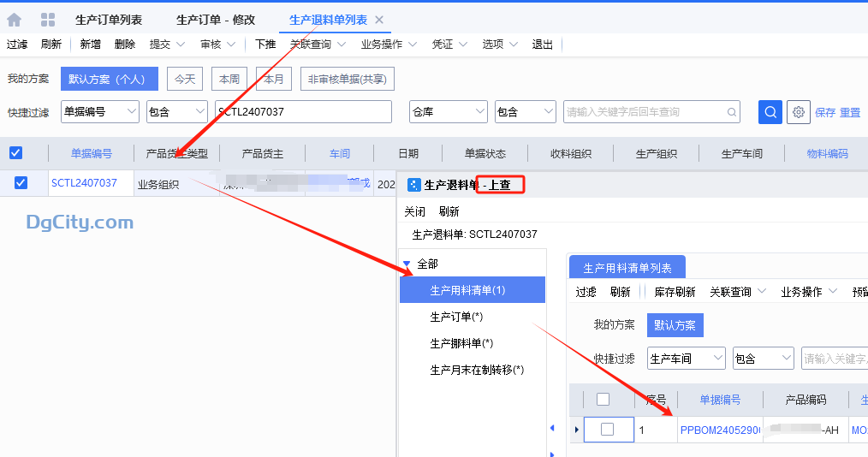Click the inner 请输入关键字 filter field
The height and width of the screenshot is (457, 868).
point(835,359)
